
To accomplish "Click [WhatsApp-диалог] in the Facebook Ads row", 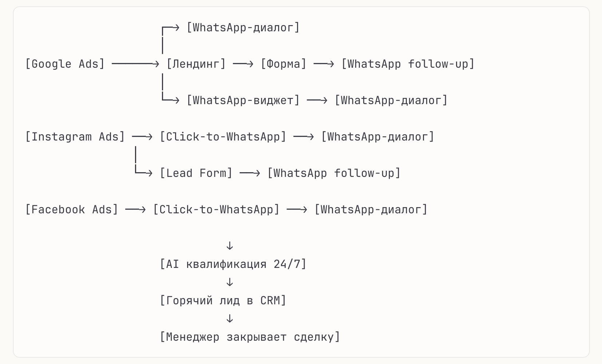I will click(371, 210).
